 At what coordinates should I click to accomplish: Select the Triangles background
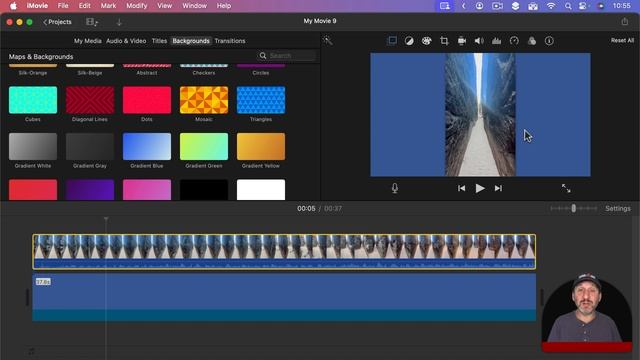click(261, 100)
